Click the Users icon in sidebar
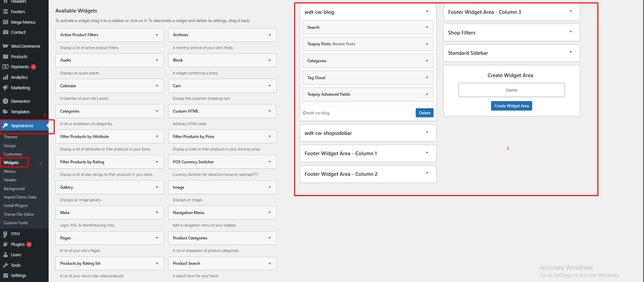Image resolution: width=644 pixels, height=282 pixels. (5, 255)
